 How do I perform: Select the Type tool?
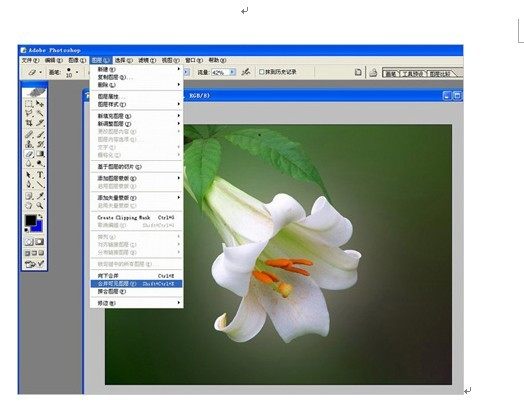(40, 175)
